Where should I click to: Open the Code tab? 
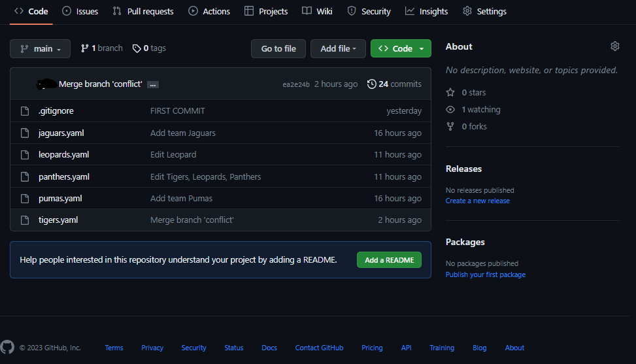31,11
